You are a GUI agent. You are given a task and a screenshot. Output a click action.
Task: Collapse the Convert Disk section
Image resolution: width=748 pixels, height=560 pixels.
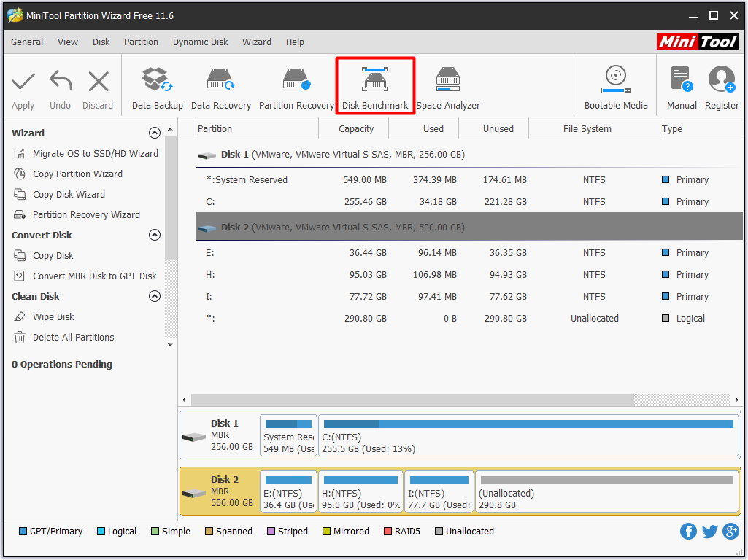(154, 235)
